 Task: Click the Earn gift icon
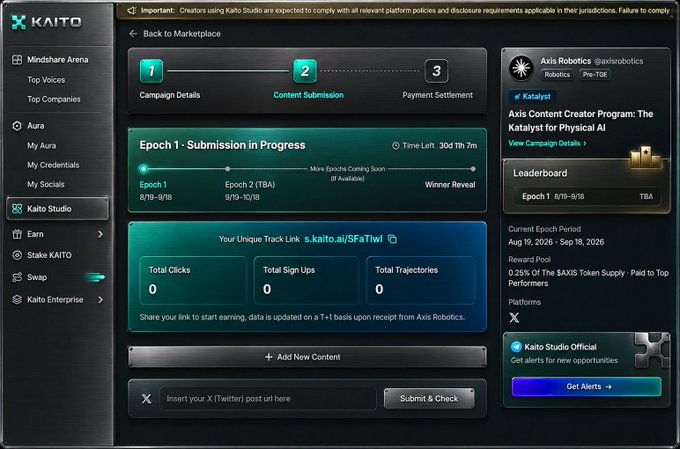pyautogui.click(x=17, y=234)
